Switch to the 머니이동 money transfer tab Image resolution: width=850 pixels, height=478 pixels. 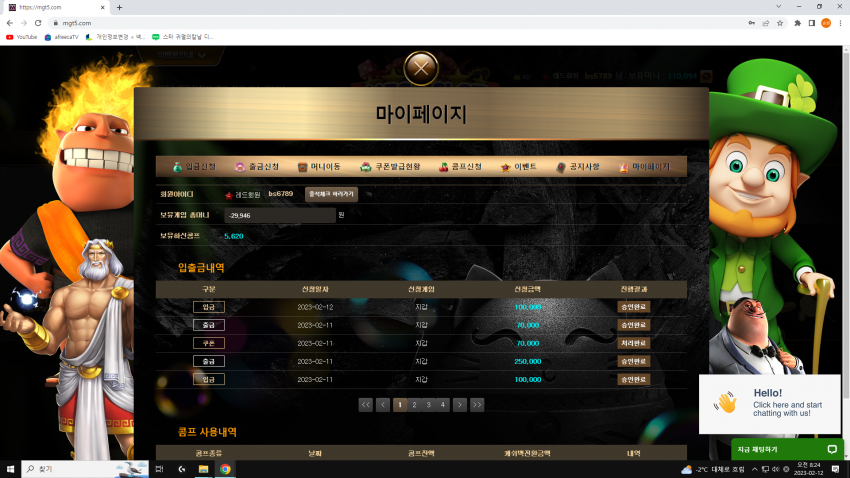[319, 167]
